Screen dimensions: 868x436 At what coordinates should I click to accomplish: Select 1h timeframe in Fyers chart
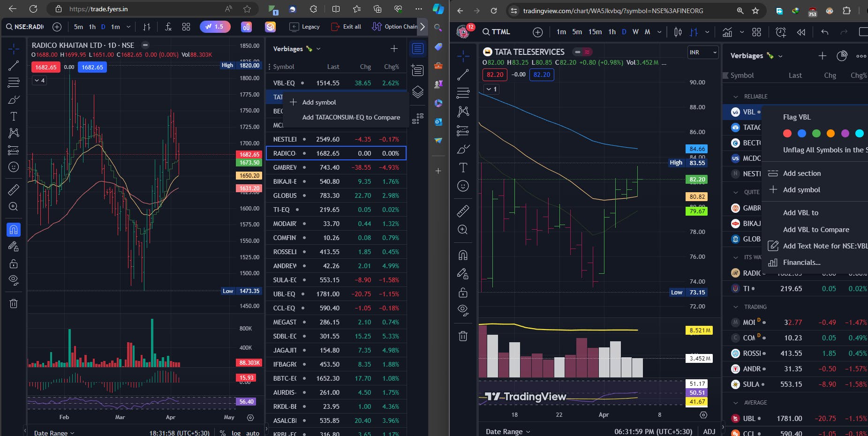click(92, 27)
